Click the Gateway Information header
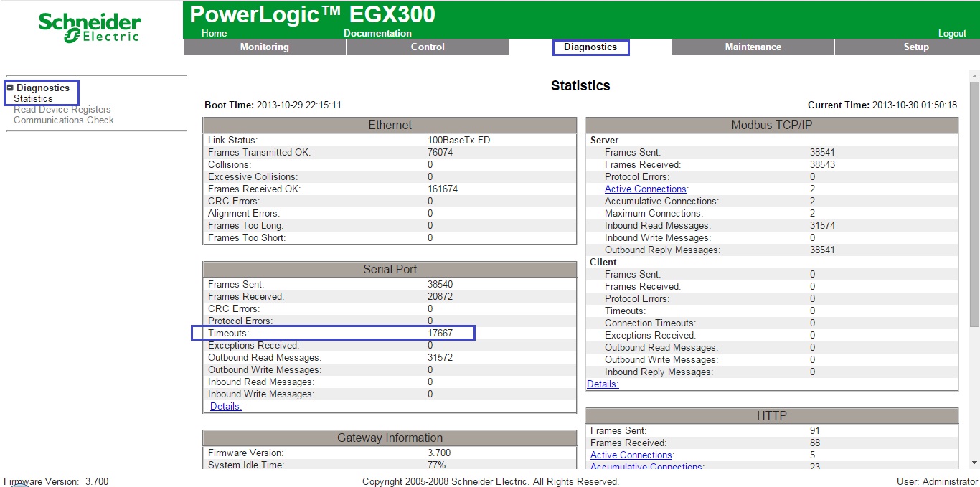 pyautogui.click(x=390, y=438)
